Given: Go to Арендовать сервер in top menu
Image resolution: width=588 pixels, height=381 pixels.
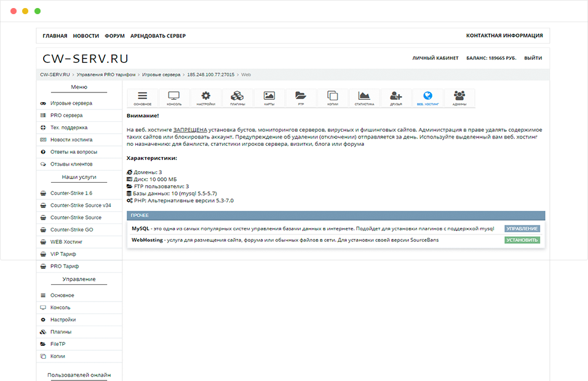Looking at the screenshot, I should point(157,36).
